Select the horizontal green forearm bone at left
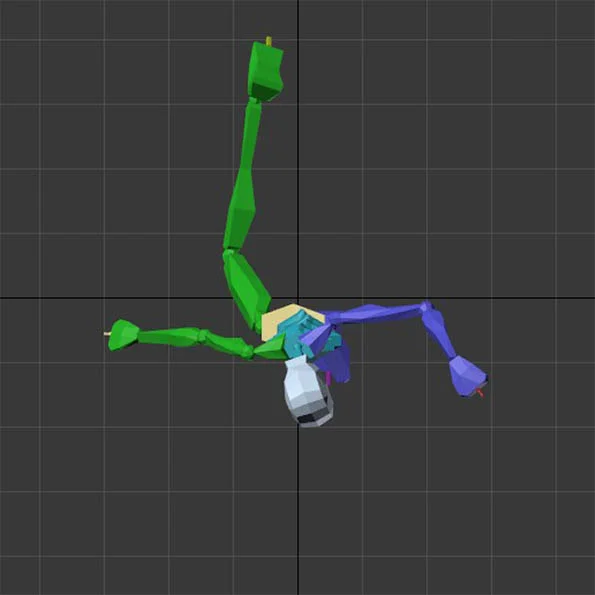This screenshot has width=595, height=595. pos(169,337)
